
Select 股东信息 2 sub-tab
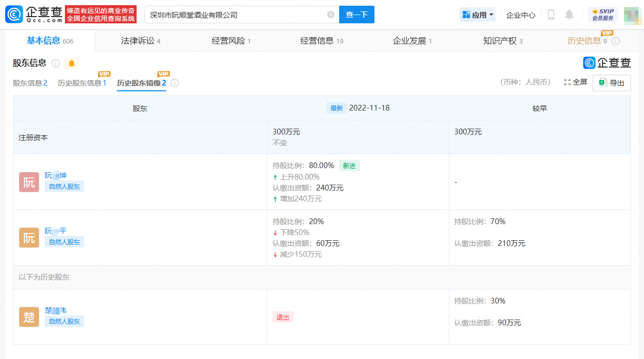pyautogui.click(x=30, y=83)
